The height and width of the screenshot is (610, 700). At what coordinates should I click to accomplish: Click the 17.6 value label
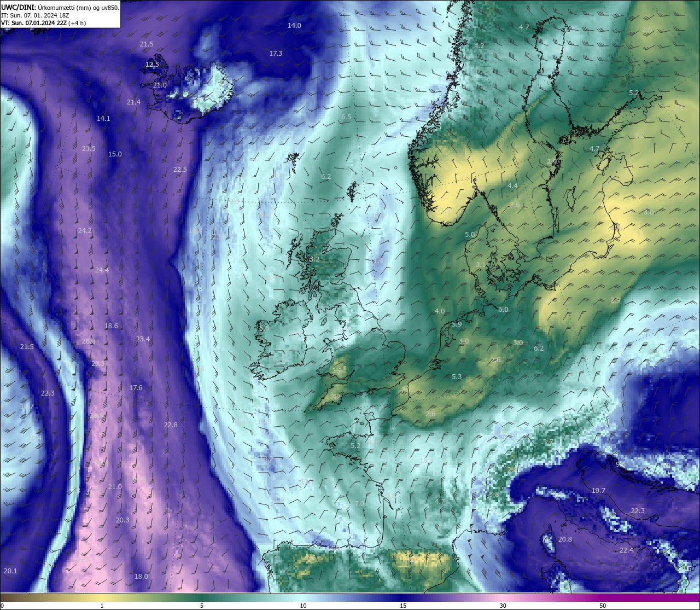click(x=136, y=388)
